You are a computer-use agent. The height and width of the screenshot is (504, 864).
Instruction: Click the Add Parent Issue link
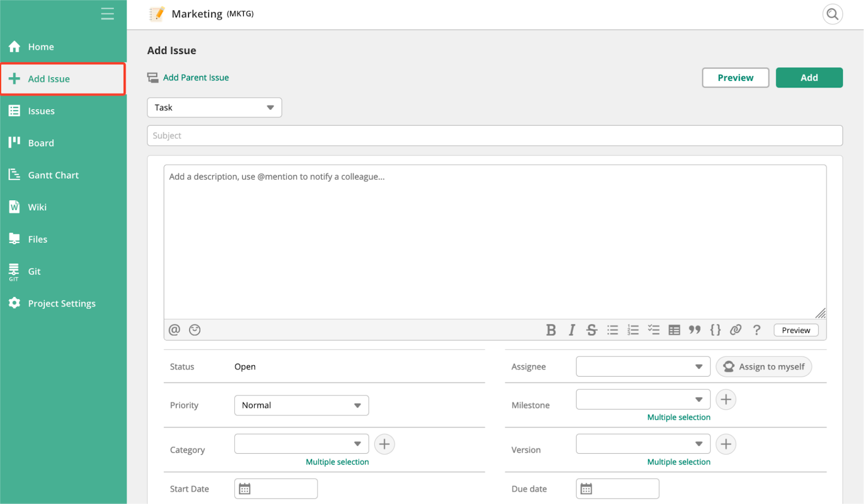tap(196, 78)
